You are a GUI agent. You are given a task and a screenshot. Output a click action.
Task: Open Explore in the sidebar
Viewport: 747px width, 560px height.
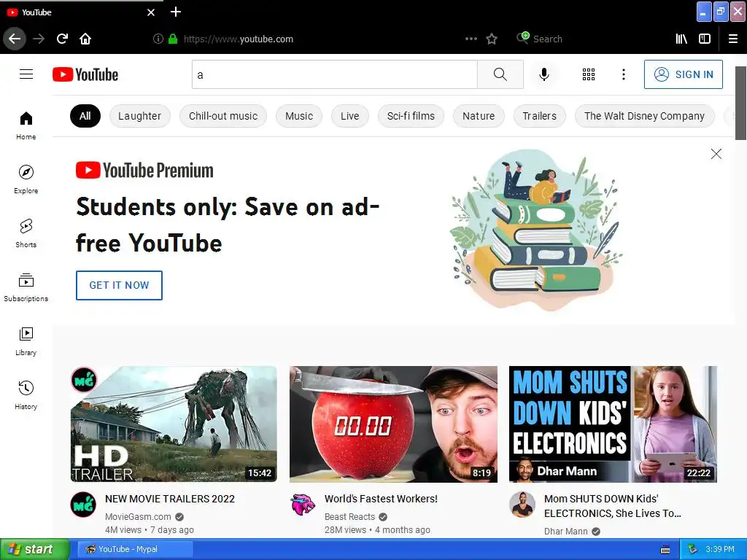click(26, 179)
